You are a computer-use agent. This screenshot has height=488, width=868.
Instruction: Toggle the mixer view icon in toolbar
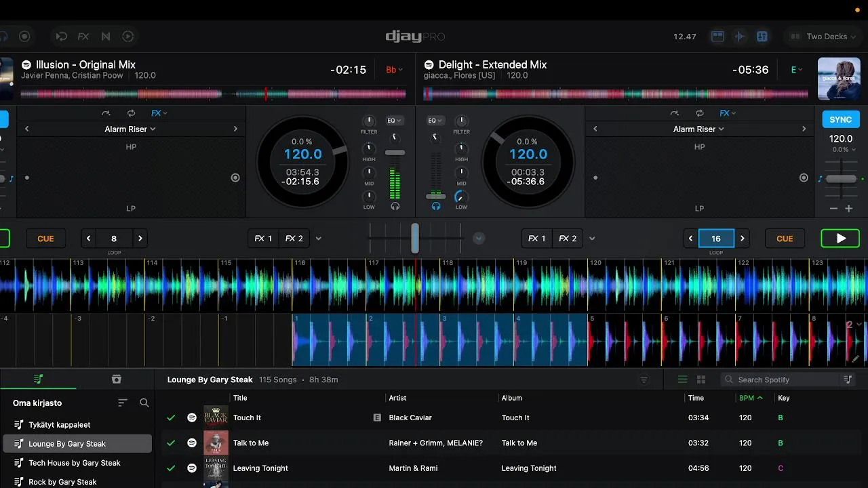[x=762, y=37]
